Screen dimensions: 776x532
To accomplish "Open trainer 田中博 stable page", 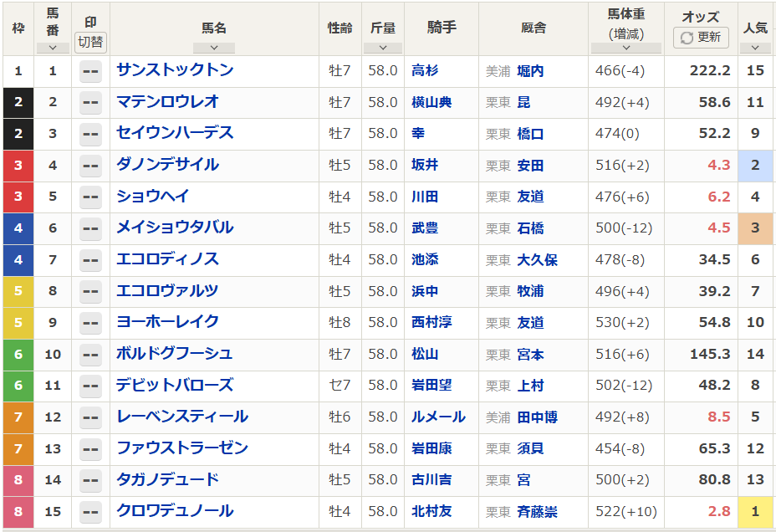I will click(537, 417).
